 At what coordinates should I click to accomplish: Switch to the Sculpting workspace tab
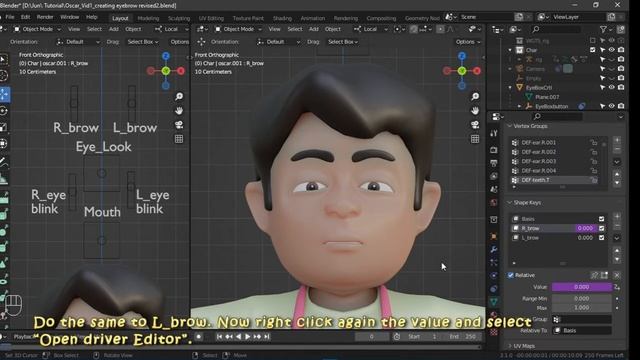tap(179, 18)
